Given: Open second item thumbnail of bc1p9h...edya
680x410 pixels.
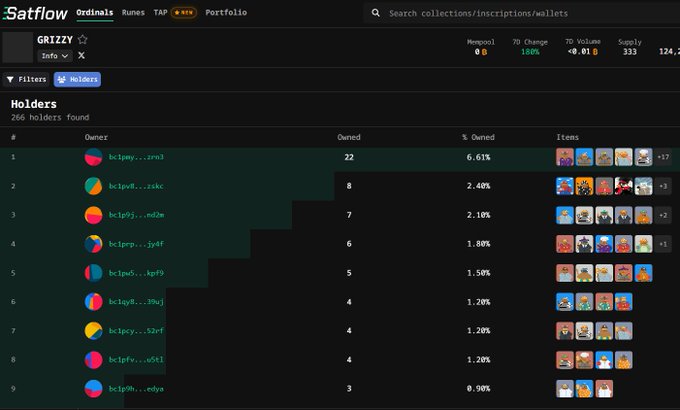Looking at the screenshot, I should point(584,389).
